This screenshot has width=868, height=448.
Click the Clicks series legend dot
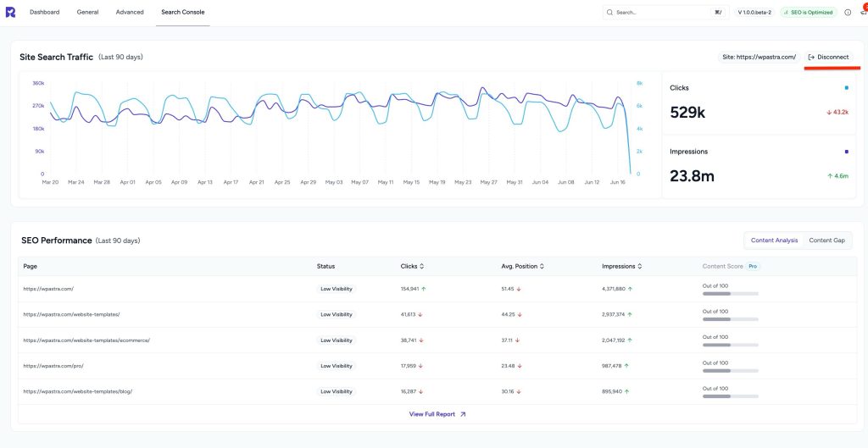(847, 87)
